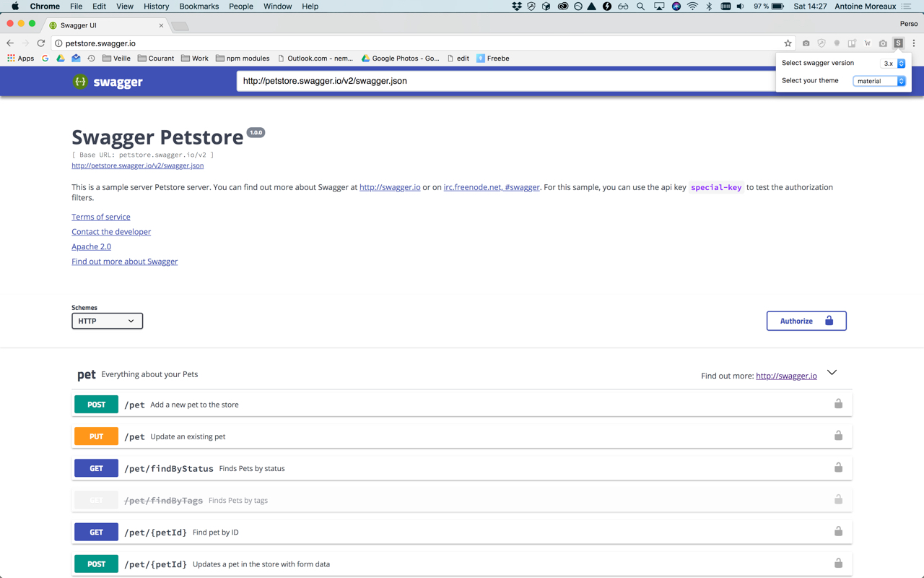This screenshot has width=924, height=578.
Task: Open the Schemes HTTP dropdown
Action: point(107,321)
